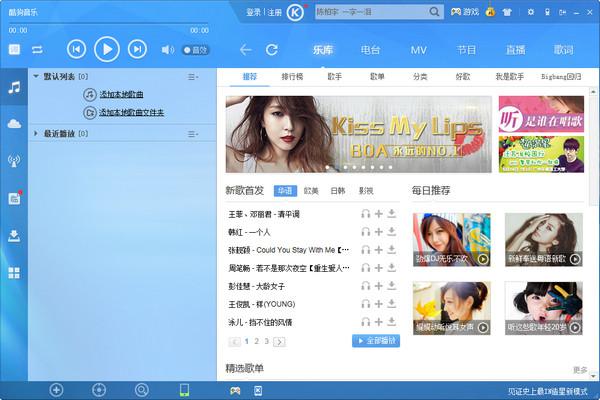Select the 欧美 new songs filter
This screenshot has height=400, width=600.
(x=311, y=191)
